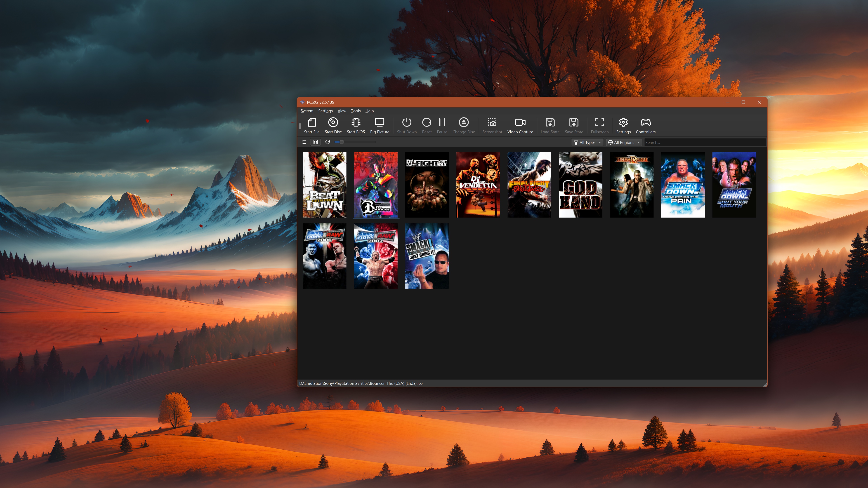This screenshot has width=868, height=488.
Task: Open the View menu
Action: click(x=342, y=111)
